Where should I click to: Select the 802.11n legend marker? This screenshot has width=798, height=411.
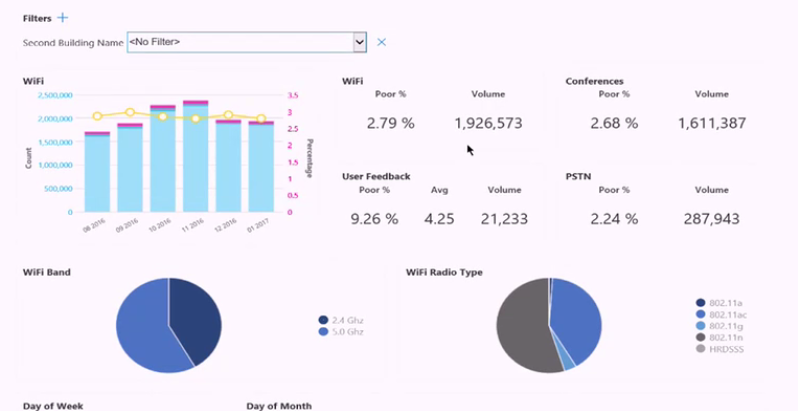click(699, 337)
